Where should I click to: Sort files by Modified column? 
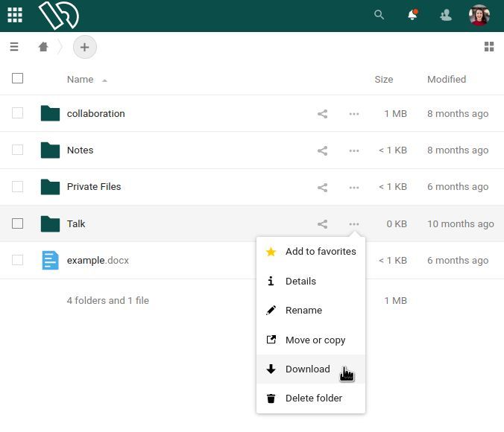point(446,79)
